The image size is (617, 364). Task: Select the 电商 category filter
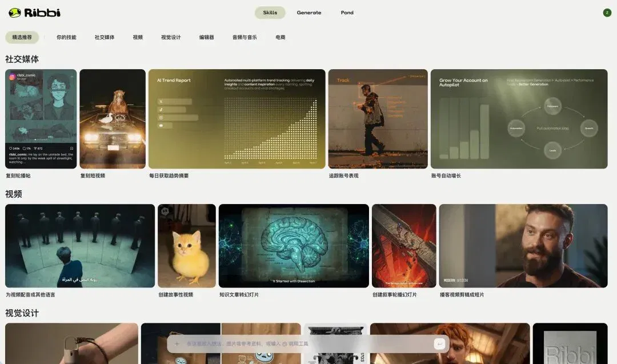(280, 37)
